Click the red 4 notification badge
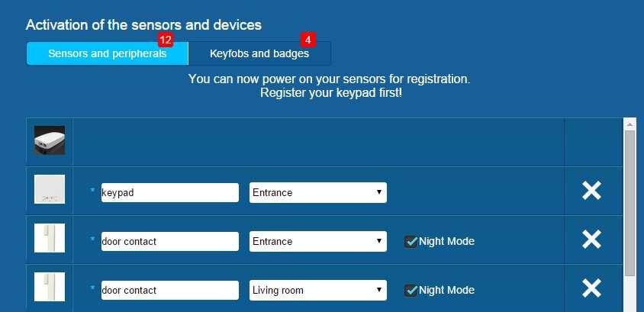The height and width of the screenshot is (312, 644). pyautogui.click(x=308, y=40)
